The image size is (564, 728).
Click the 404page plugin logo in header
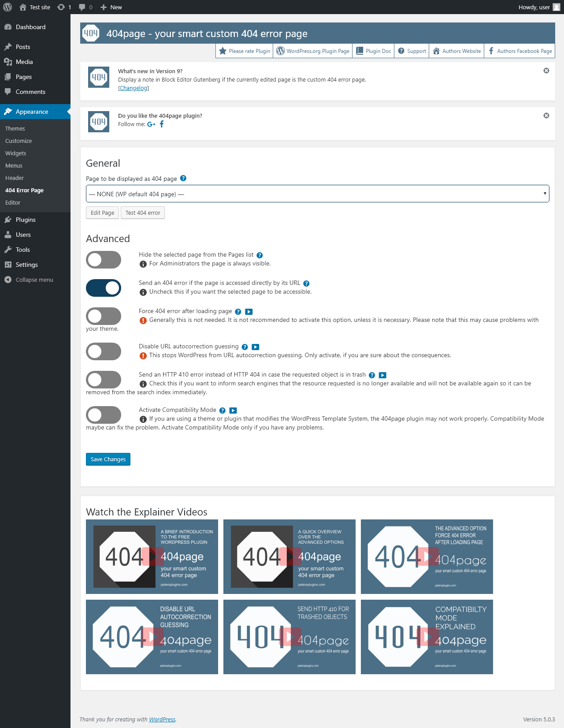pyautogui.click(x=91, y=33)
